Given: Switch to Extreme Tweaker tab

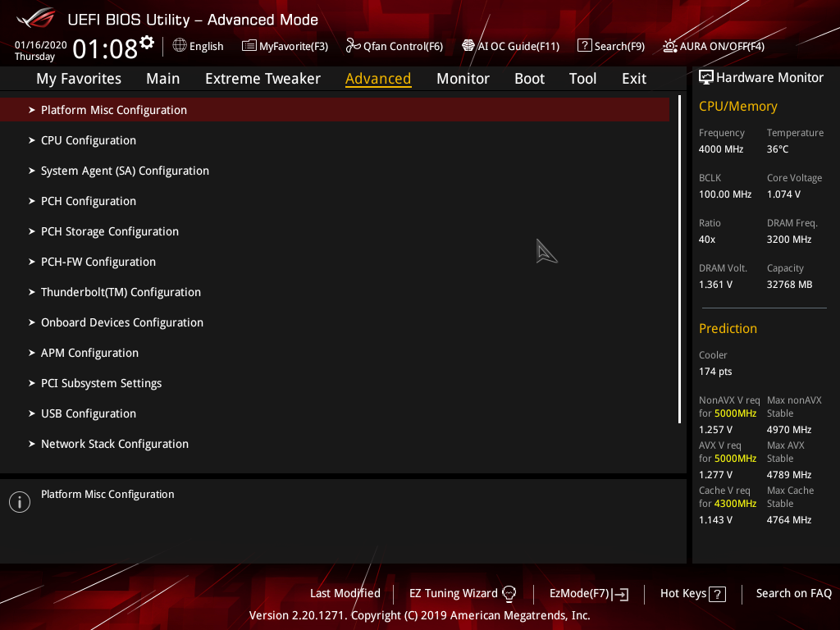Looking at the screenshot, I should [262, 79].
